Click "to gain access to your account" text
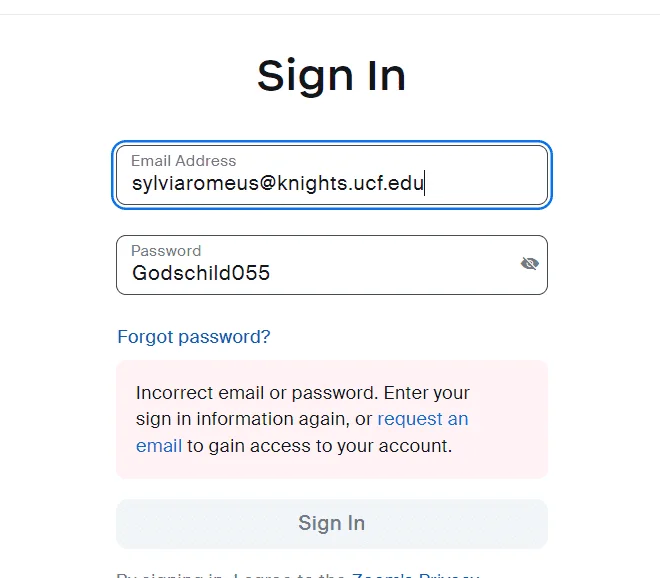This screenshot has height=578, width=660. coord(319,446)
